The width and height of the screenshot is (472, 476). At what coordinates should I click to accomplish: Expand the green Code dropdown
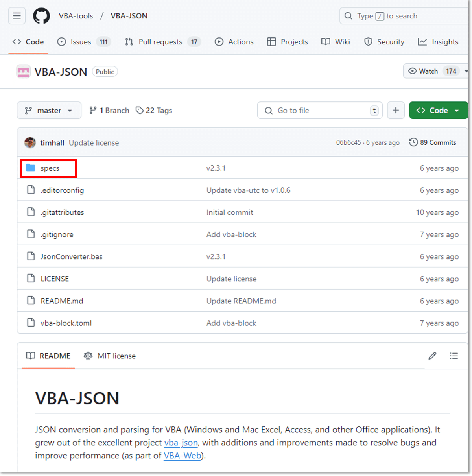(439, 111)
